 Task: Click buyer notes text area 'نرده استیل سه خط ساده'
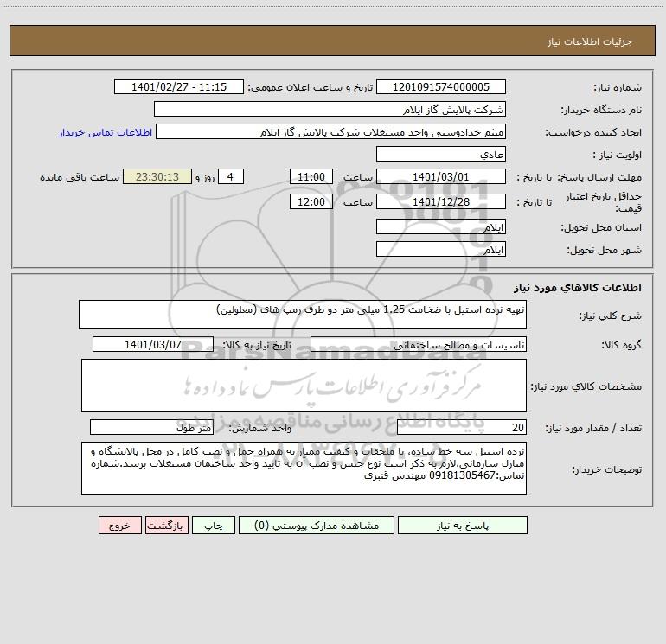304,469
